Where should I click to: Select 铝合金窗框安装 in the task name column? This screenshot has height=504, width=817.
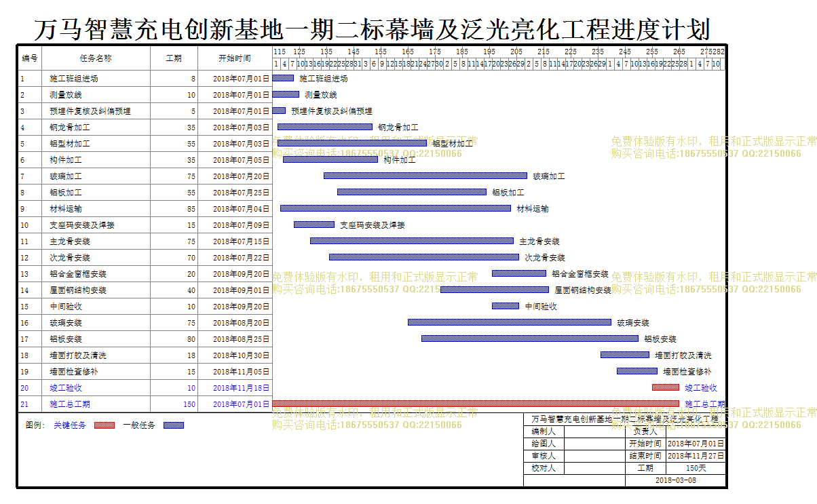(78, 274)
